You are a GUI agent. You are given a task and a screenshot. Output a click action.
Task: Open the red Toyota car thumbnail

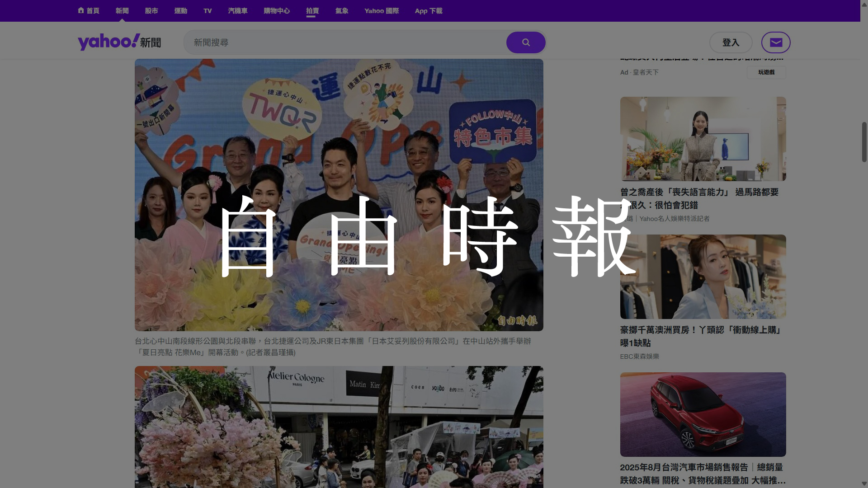[x=703, y=414]
